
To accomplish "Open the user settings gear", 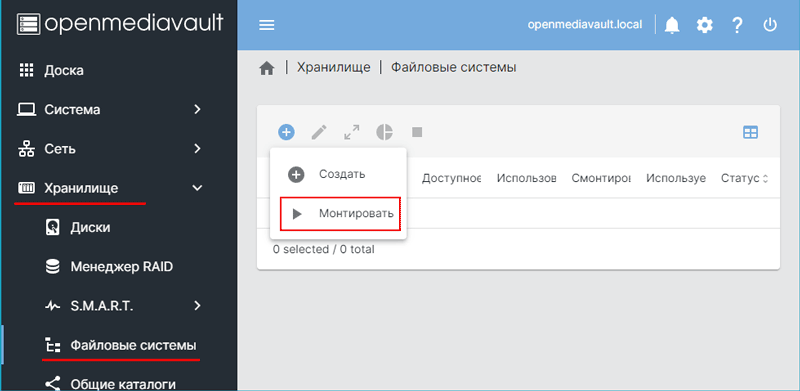I will (705, 25).
